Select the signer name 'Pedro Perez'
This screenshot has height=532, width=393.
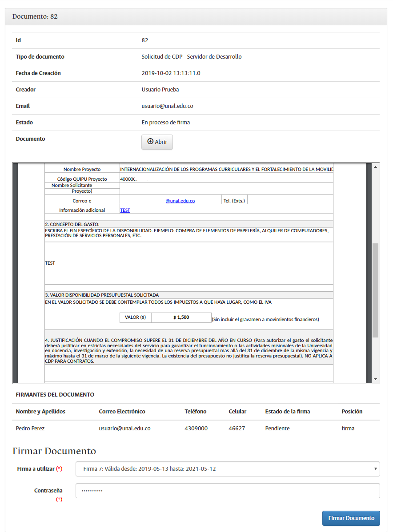click(x=30, y=429)
